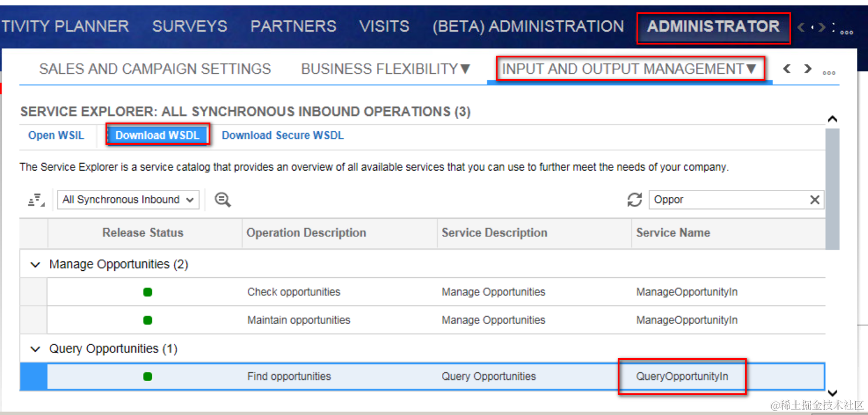Viewport: 868px width, 415px height.
Task: Switch to the Administrator work center
Action: (x=713, y=26)
